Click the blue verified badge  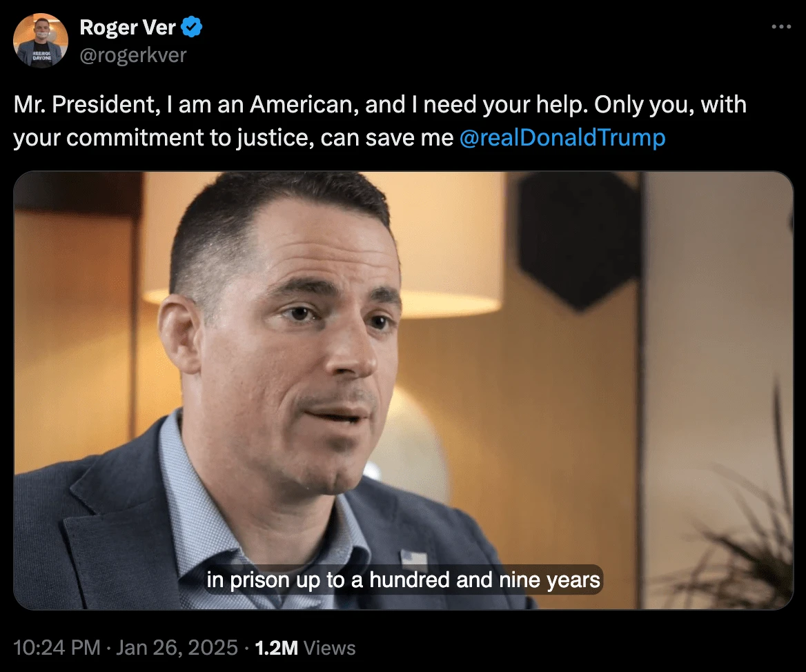click(x=192, y=27)
